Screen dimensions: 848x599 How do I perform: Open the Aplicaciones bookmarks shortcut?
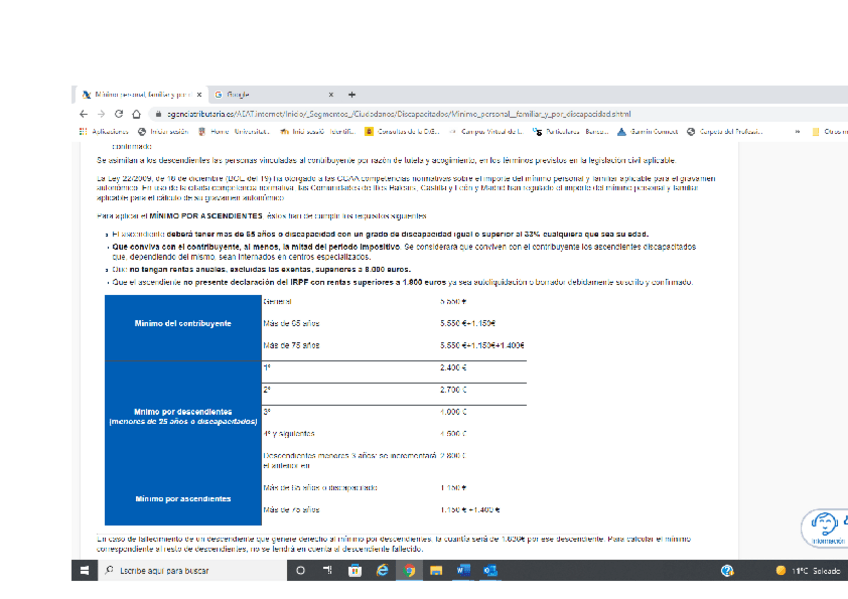point(104,131)
